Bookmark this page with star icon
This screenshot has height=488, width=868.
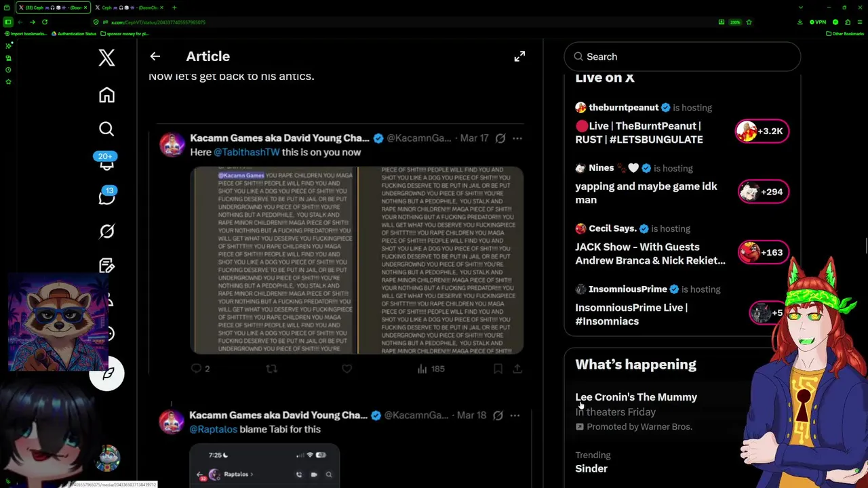pos(749,22)
